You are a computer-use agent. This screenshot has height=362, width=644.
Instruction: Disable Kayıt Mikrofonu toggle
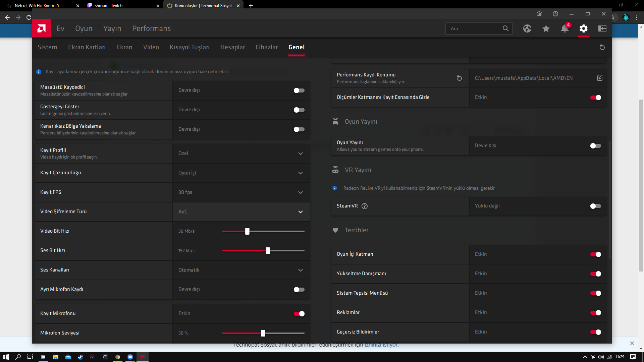click(x=299, y=314)
